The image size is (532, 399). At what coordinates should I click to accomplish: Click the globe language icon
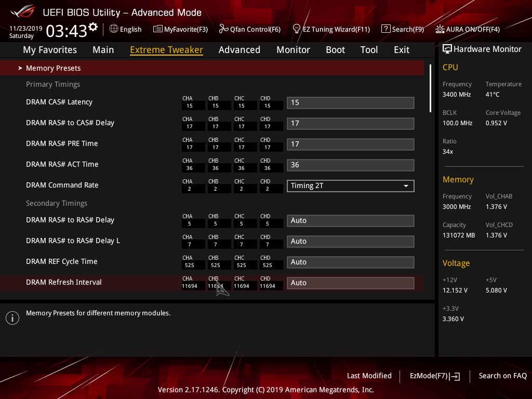pos(114,29)
